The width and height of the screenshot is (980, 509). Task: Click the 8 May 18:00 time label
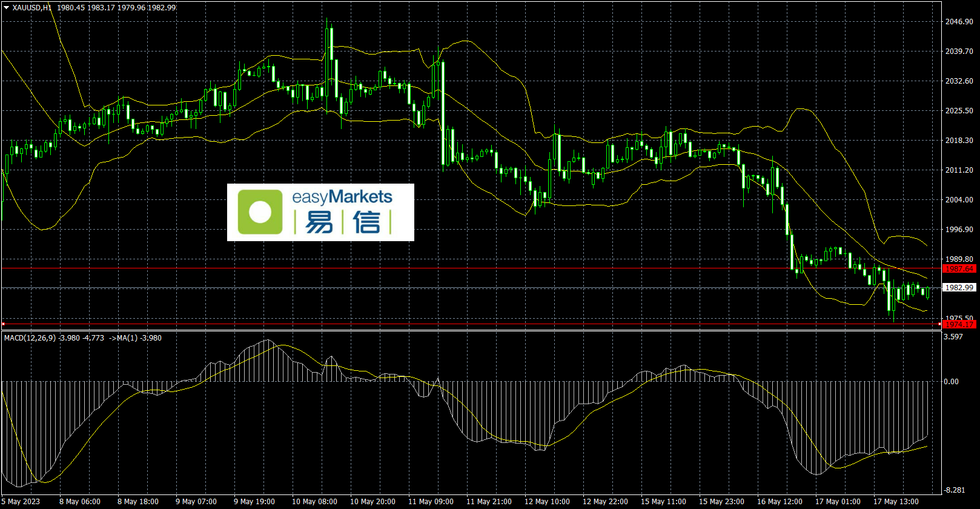point(138,502)
